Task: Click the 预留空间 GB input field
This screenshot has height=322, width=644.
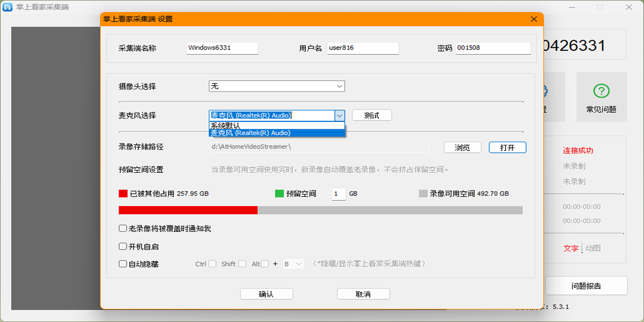Action: (x=338, y=194)
